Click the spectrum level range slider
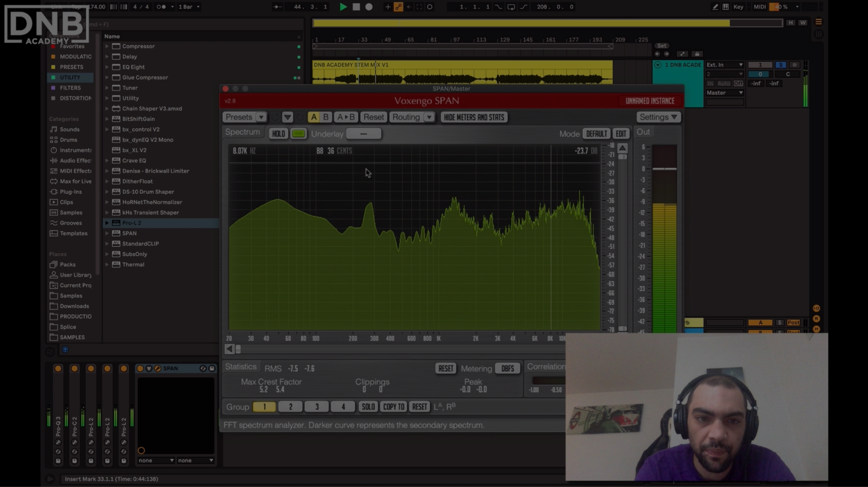This screenshot has width=868, height=487. point(622,157)
